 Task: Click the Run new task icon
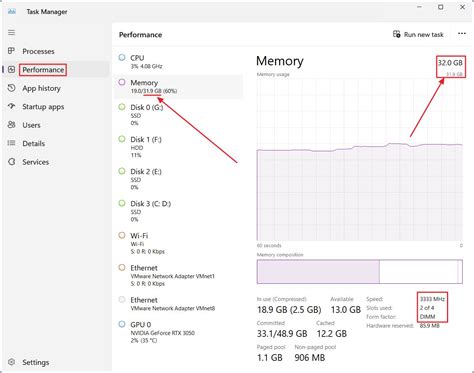(x=396, y=34)
